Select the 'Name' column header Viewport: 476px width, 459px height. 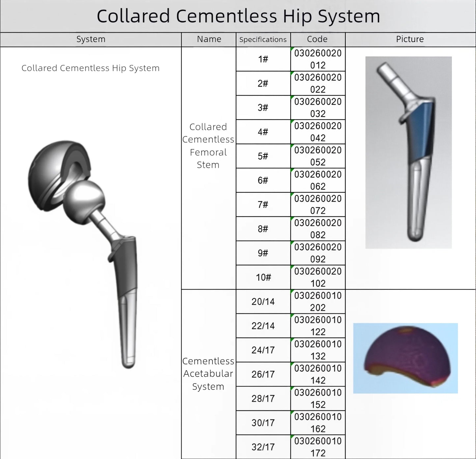[209, 40]
